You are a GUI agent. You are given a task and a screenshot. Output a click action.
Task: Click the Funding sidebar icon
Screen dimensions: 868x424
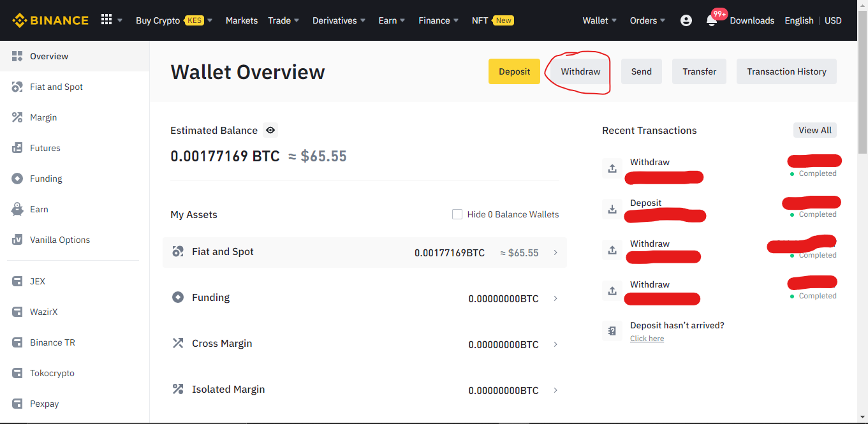click(17, 179)
